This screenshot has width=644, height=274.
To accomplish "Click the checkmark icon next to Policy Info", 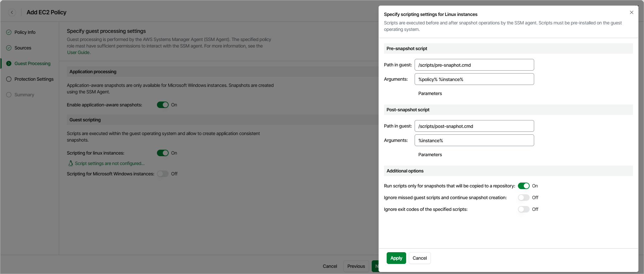I will coord(9,32).
